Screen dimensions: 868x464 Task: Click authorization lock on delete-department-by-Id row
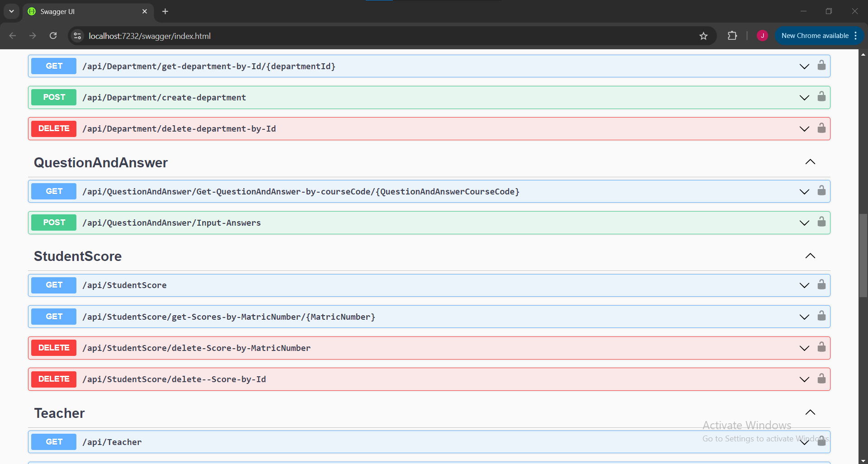click(821, 128)
